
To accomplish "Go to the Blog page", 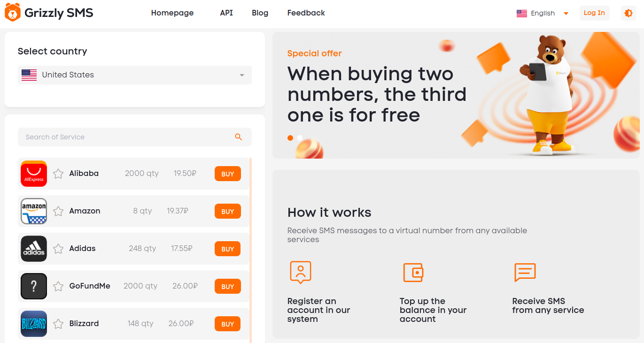I will (260, 13).
